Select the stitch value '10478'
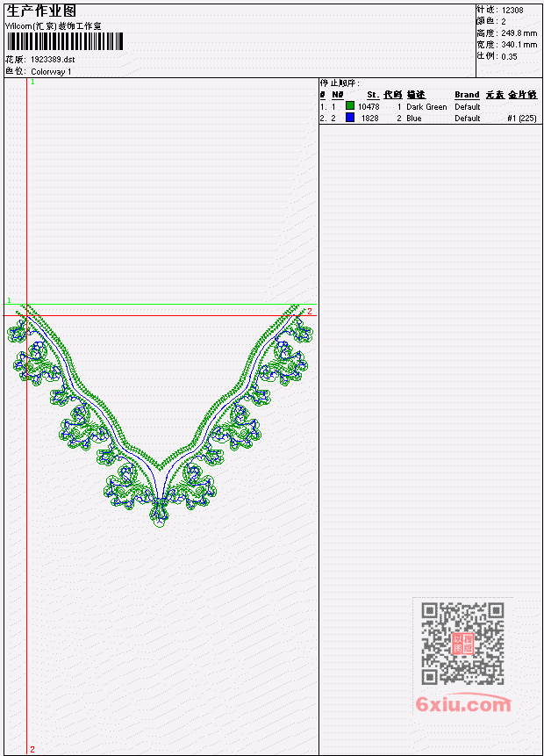Image resolution: width=544 pixels, height=756 pixels. [x=369, y=106]
